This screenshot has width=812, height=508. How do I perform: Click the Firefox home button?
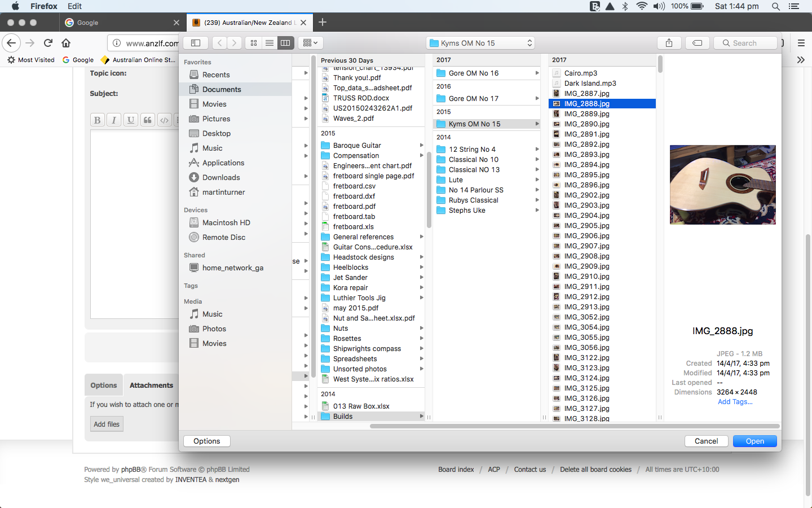[x=66, y=43]
